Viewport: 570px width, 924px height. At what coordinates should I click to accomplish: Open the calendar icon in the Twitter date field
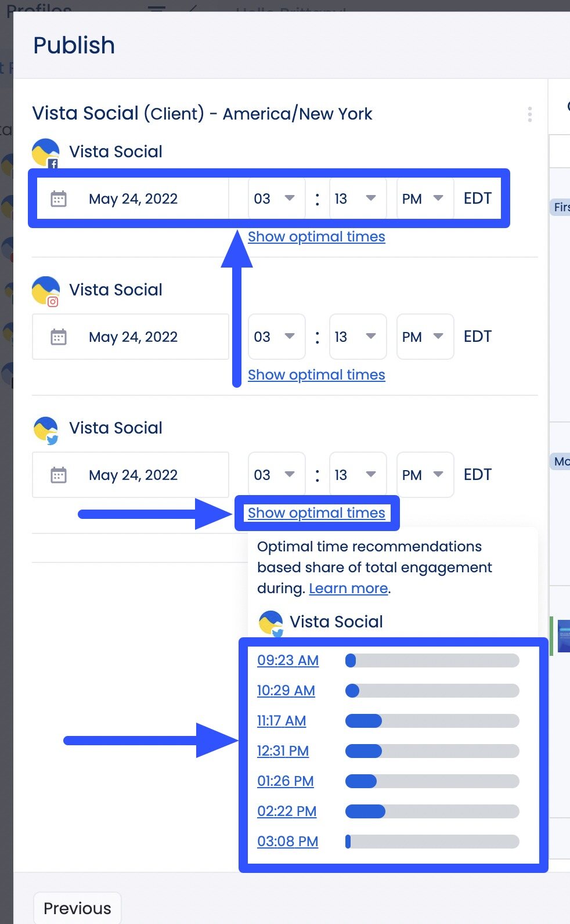pyautogui.click(x=57, y=475)
